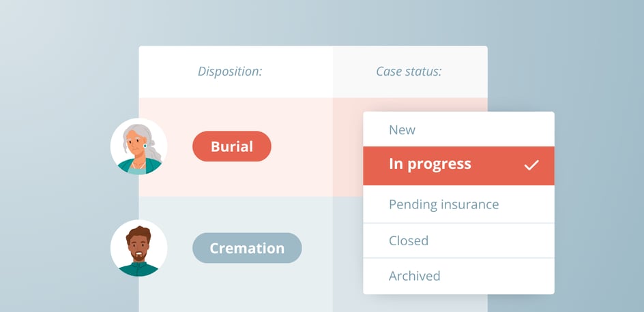Open the Burial row's case status cell
The width and height of the screenshot is (644, 312).
pyautogui.click(x=347, y=146)
